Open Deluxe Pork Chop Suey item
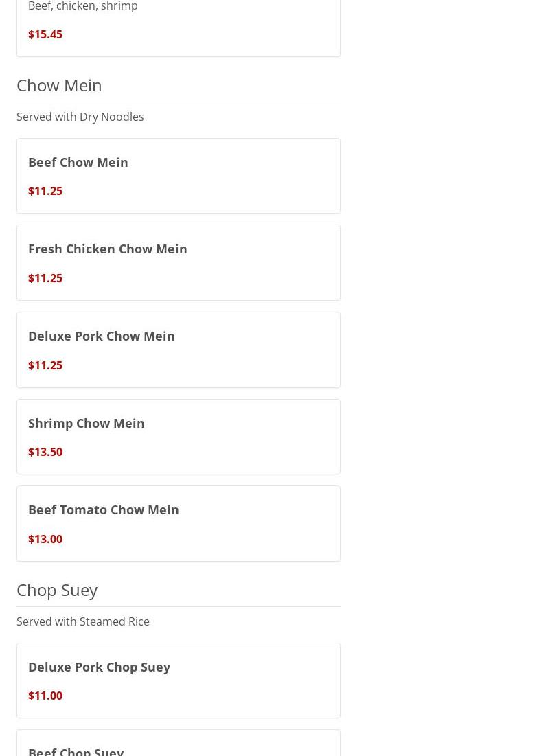 click(100, 667)
